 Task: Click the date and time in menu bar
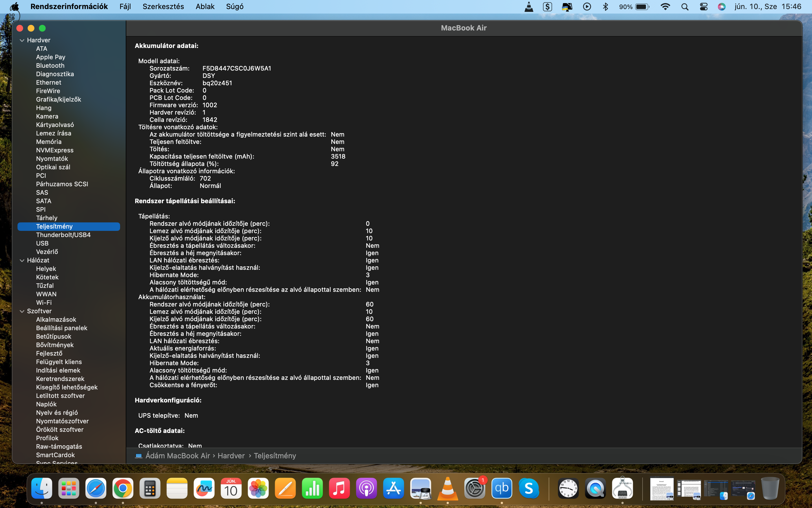768,7
